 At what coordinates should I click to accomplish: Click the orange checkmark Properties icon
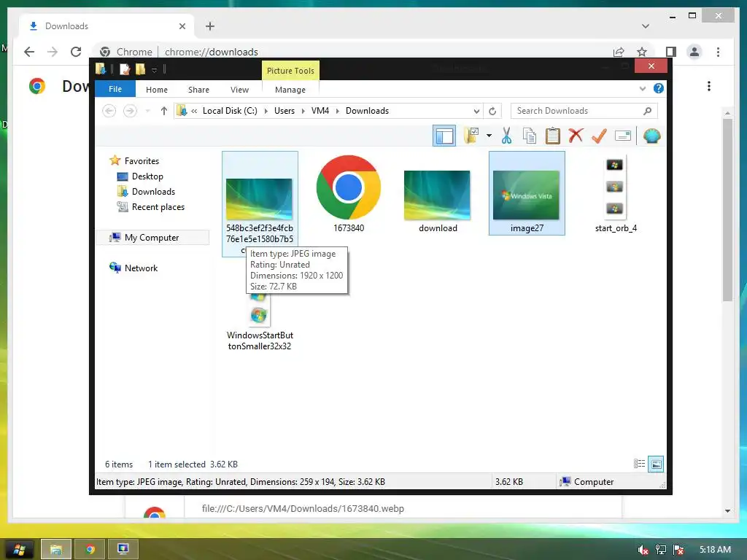pyautogui.click(x=599, y=136)
